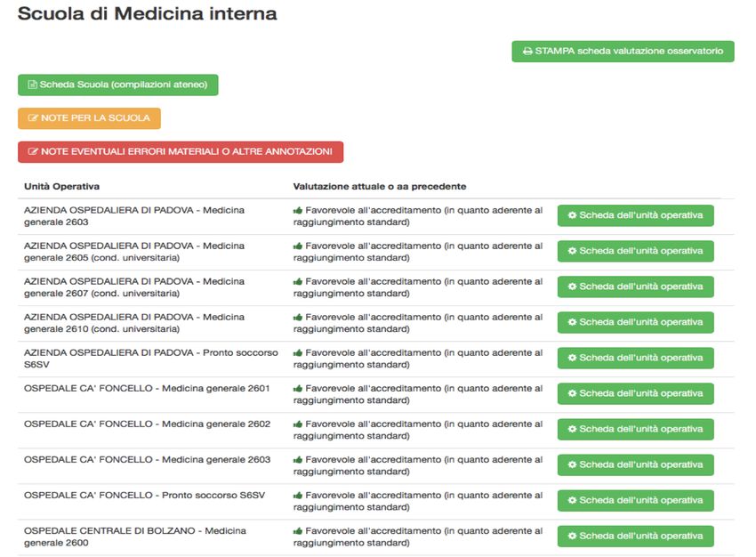756x557 pixels.
Task: Click the edit icon in NOTE PER LA SCUOLA
Action: point(33,118)
